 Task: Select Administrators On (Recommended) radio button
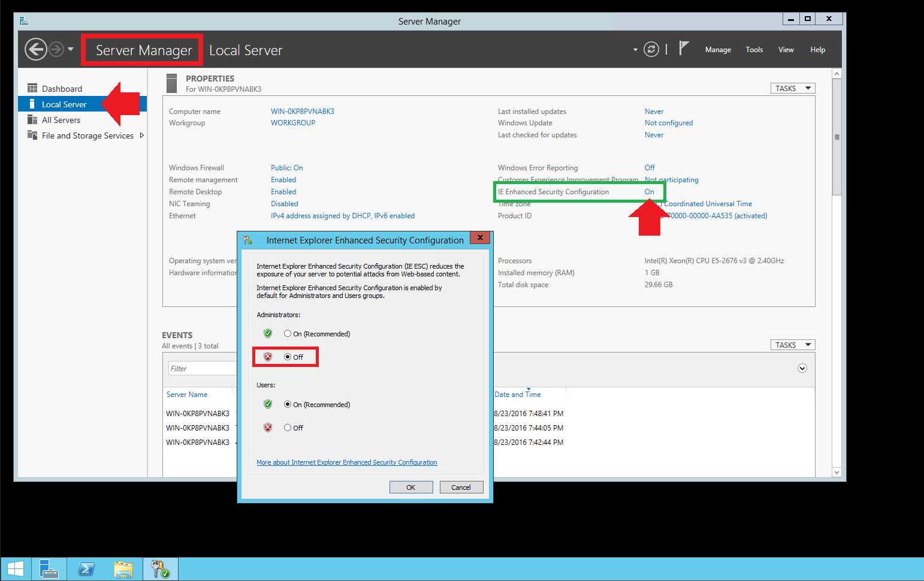tap(288, 333)
